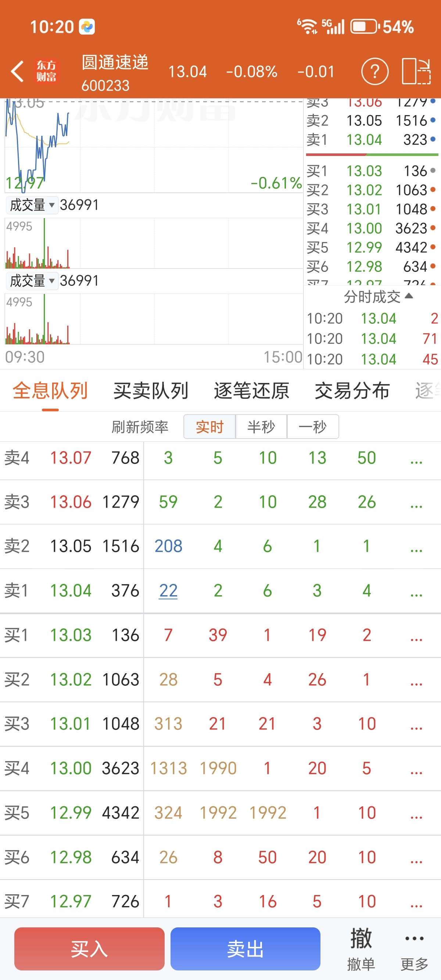Select 半秒 refresh frequency
This screenshot has width=441, height=980.
[261, 426]
